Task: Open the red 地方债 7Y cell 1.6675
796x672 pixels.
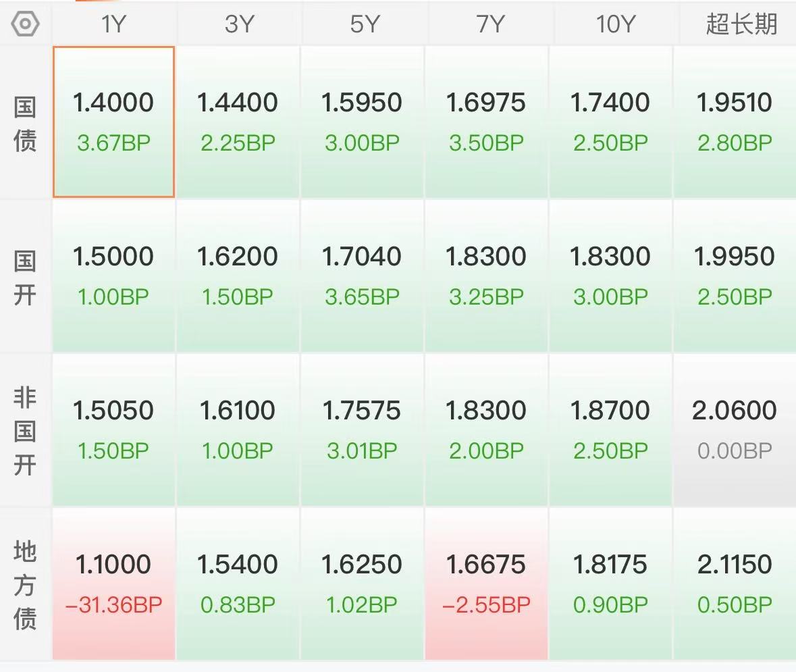Action: [486, 584]
